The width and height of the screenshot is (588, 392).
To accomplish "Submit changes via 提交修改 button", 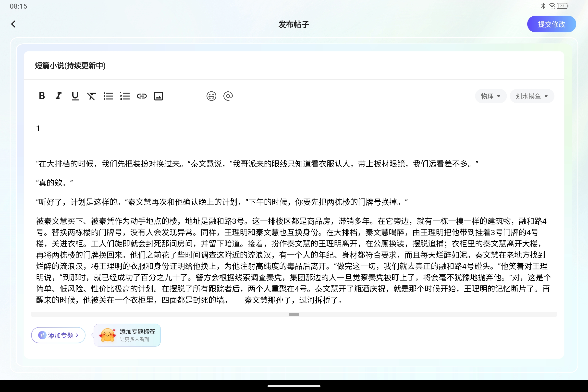I will click(x=551, y=24).
